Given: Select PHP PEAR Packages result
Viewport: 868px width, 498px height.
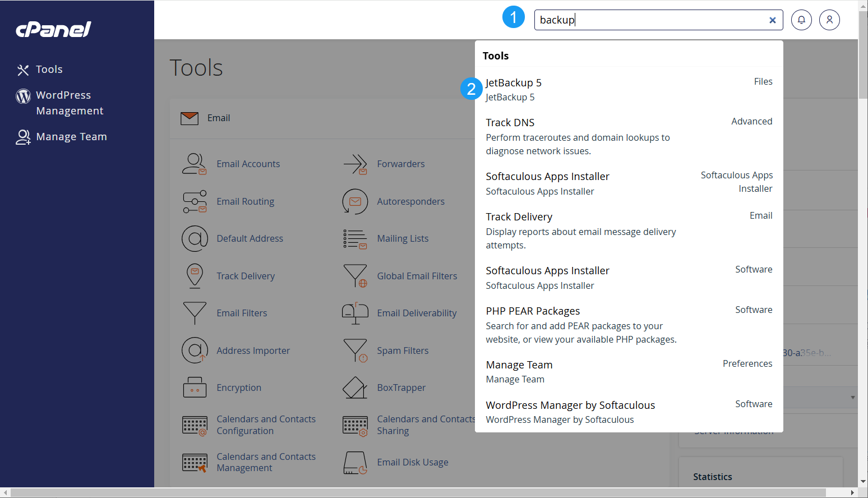Looking at the screenshot, I should tap(629, 325).
